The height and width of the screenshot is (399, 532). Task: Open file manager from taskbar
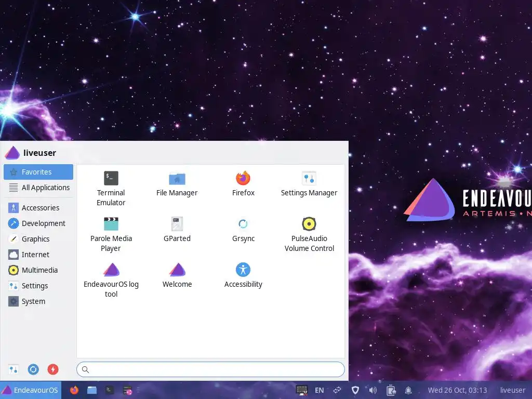point(91,390)
